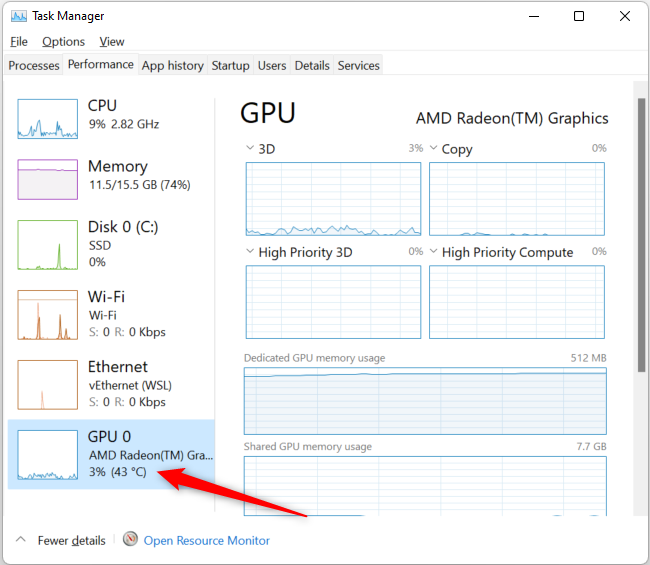Switch to the Startup tab

pos(230,65)
